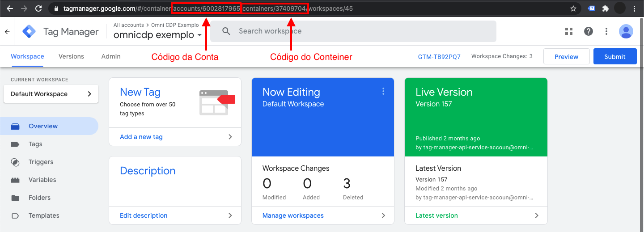
Task: Click the Tags label icon
Action: click(x=15, y=144)
